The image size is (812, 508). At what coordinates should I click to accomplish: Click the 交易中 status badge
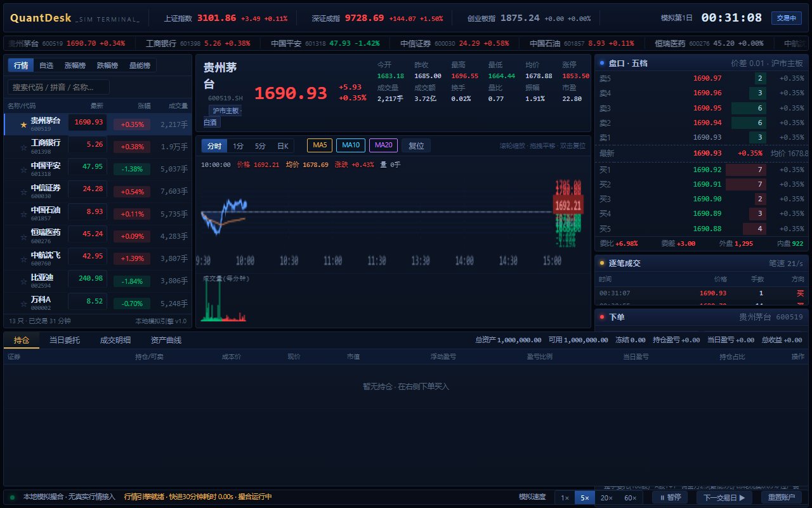point(787,18)
